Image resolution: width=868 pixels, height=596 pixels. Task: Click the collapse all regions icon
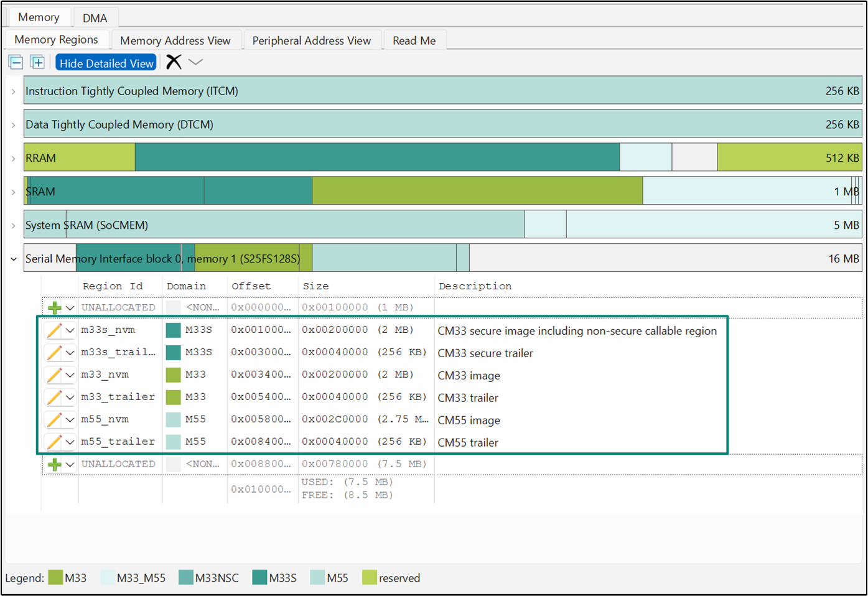coord(16,62)
